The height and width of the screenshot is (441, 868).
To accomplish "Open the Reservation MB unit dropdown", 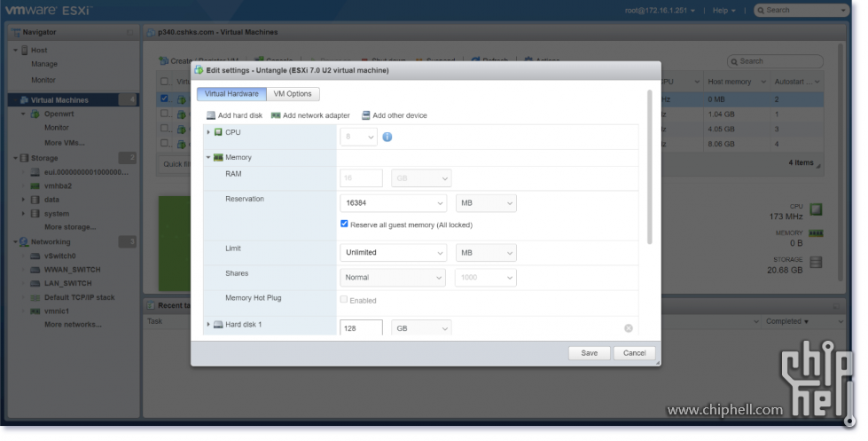I will click(486, 203).
